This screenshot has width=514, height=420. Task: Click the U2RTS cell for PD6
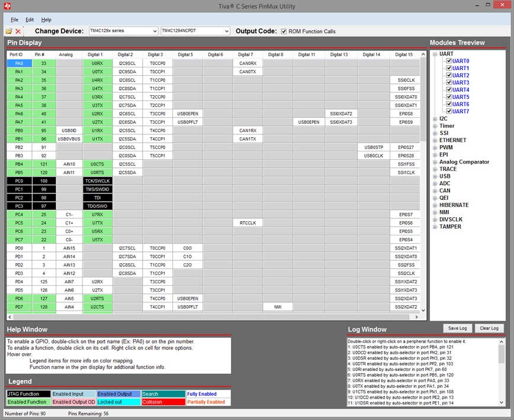98,299
